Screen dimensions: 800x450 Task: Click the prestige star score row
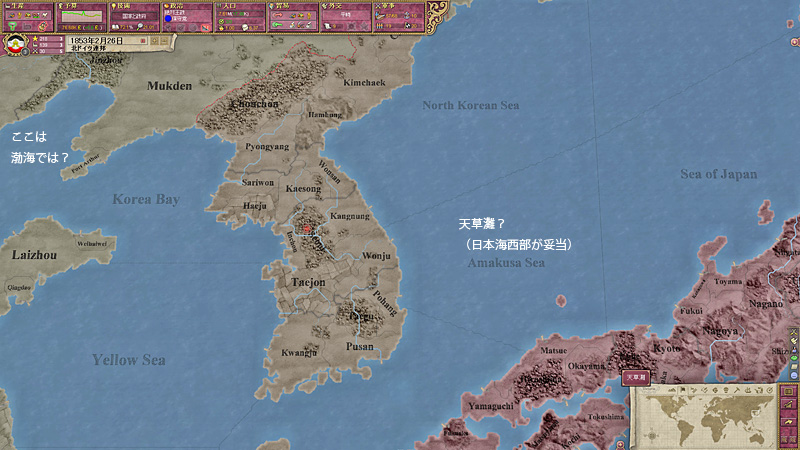tap(48, 39)
